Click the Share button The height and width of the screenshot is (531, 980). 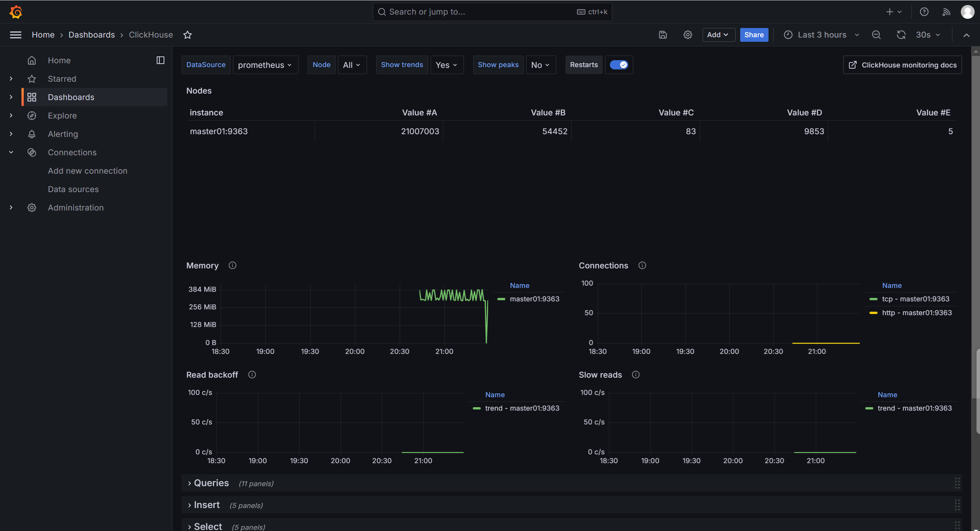[x=754, y=35]
